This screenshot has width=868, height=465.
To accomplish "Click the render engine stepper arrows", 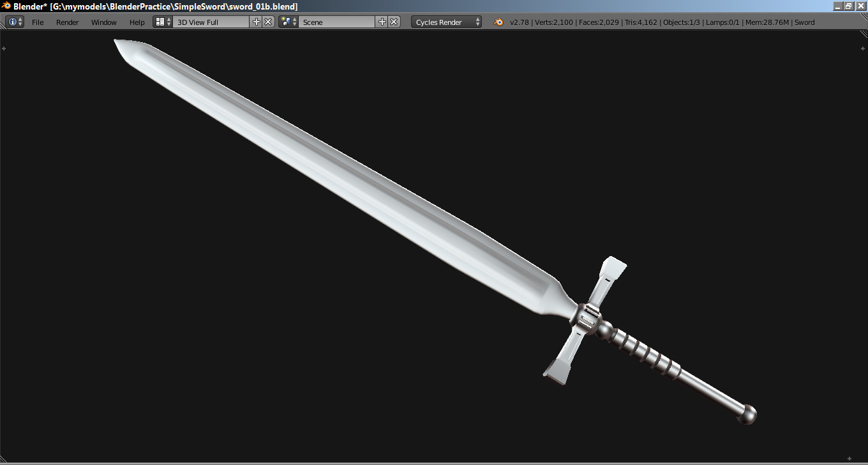I will pyautogui.click(x=477, y=22).
